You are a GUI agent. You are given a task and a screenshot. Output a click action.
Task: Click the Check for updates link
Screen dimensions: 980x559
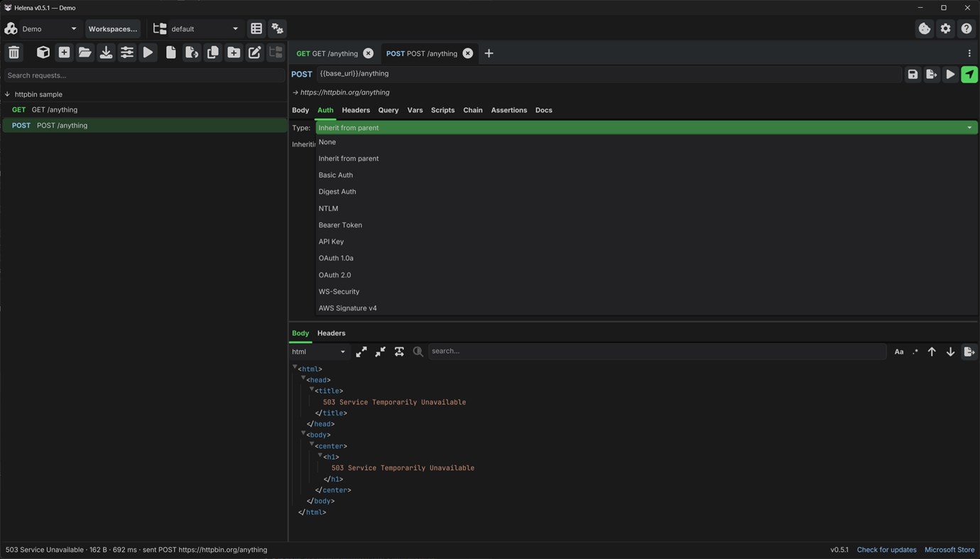point(887,550)
